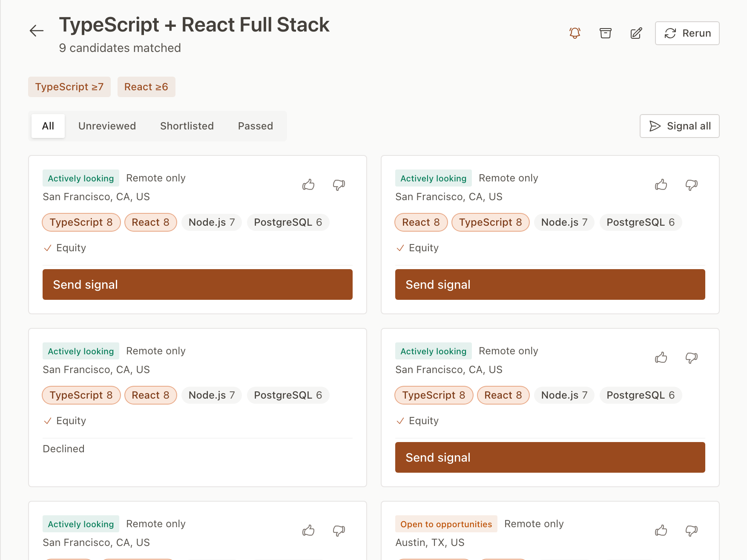Viewport: 747px width, 560px height.
Task: Click TypeScript 8 tag in top-left card
Action: click(x=81, y=222)
